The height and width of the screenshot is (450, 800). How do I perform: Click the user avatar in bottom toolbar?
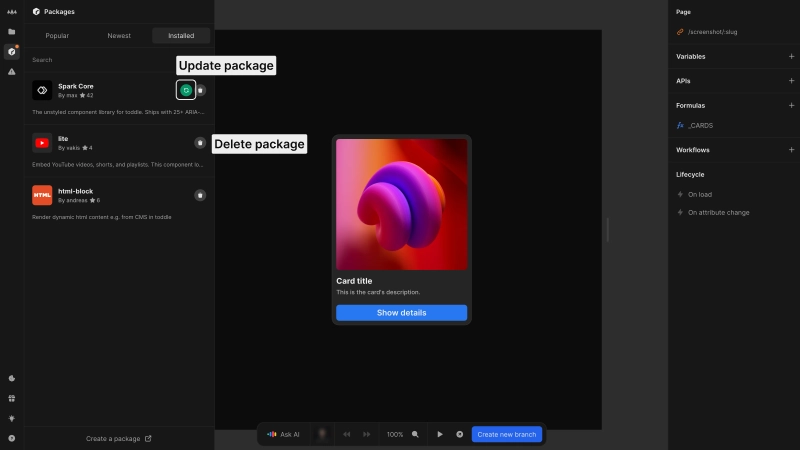click(x=322, y=434)
